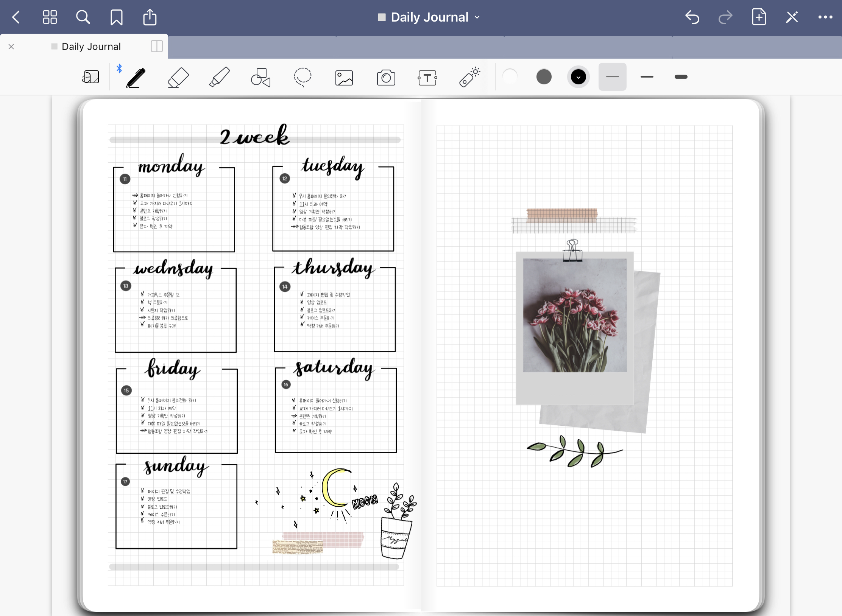
Task: Open the three-dot more menu
Action: coord(825,17)
